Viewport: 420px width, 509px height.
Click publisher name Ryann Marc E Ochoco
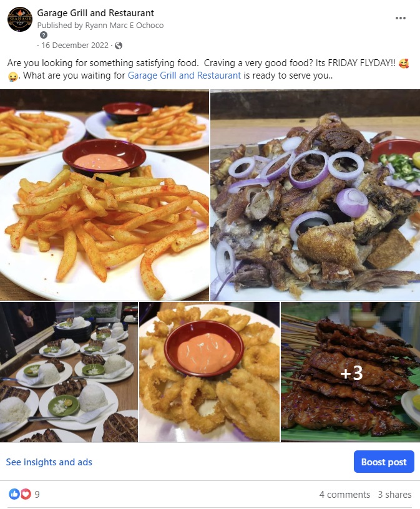(124, 26)
